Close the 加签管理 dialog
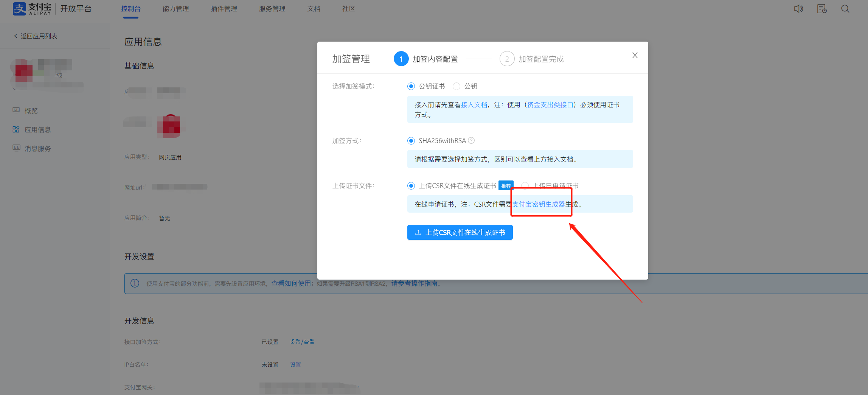 tap(635, 55)
